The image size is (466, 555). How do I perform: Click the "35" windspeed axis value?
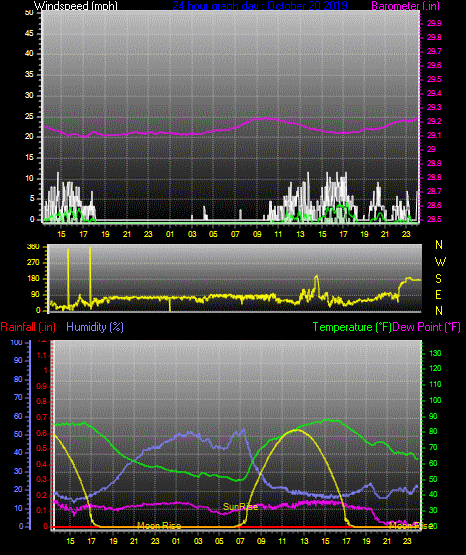pyautogui.click(x=29, y=75)
